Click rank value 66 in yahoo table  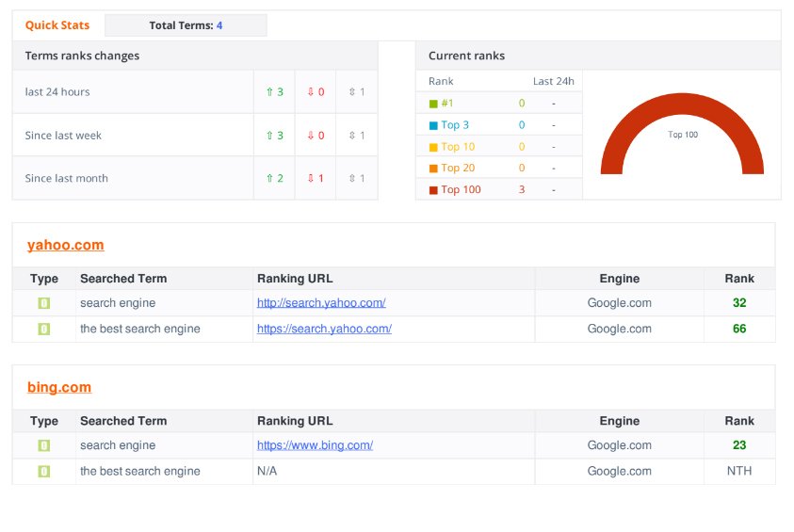point(739,329)
